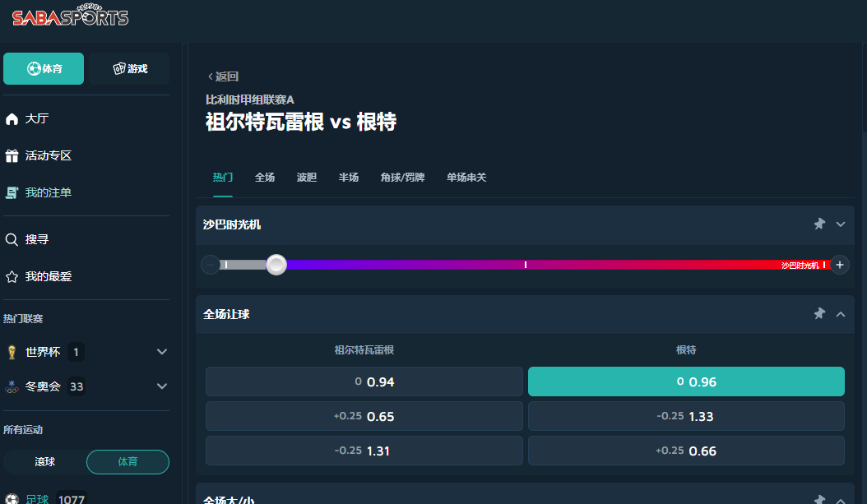Open 我的最爱 favorites star
This screenshot has height=504, width=867.
pos(48,276)
